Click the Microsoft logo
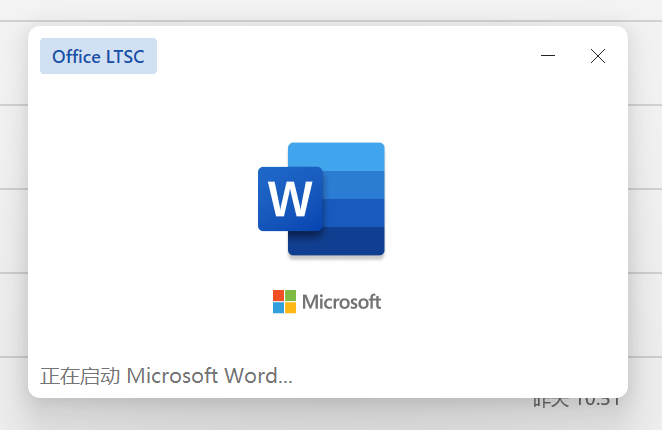 pos(327,302)
